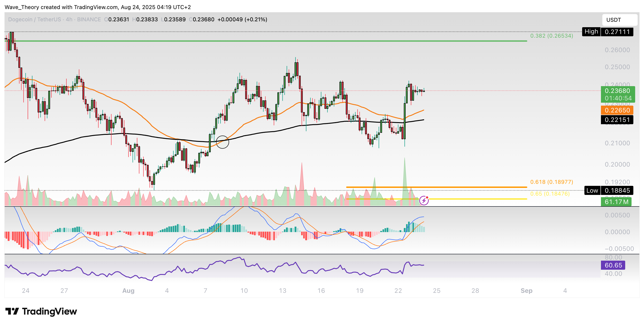Viewport: 644px width, 325px height.
Task: Click the 0.382 (0.26534) Fibonacci label
Action: pos(552,36)
